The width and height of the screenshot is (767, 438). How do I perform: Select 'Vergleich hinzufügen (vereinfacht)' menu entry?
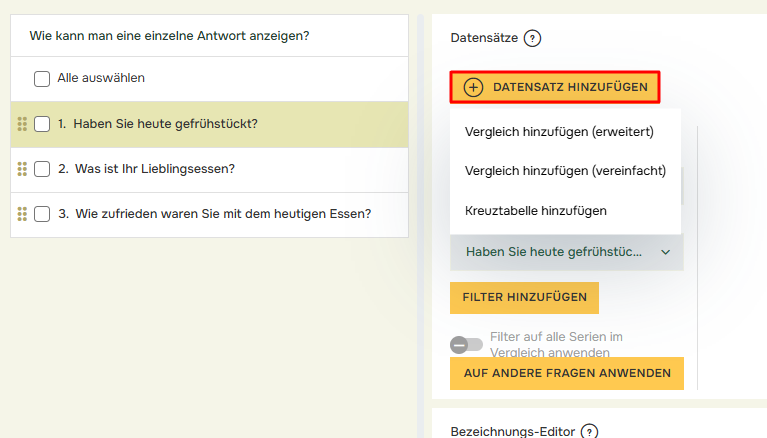565,171
